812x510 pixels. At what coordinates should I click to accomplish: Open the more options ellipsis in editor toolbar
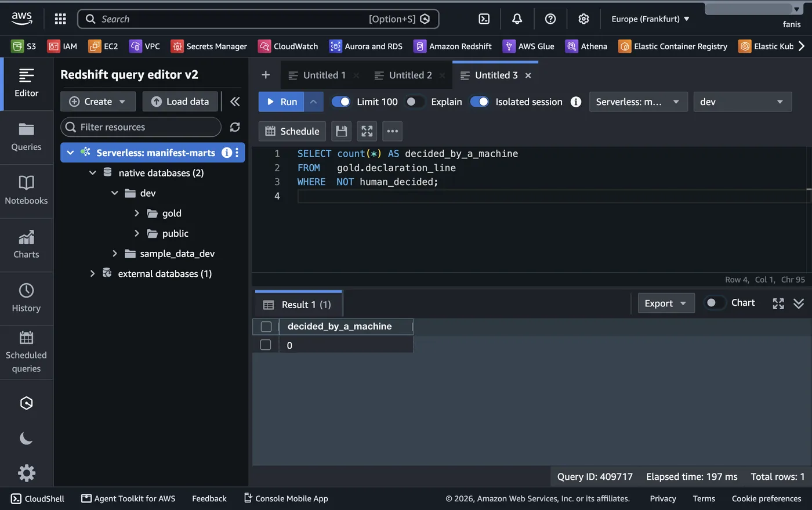(x=393, y=131)
